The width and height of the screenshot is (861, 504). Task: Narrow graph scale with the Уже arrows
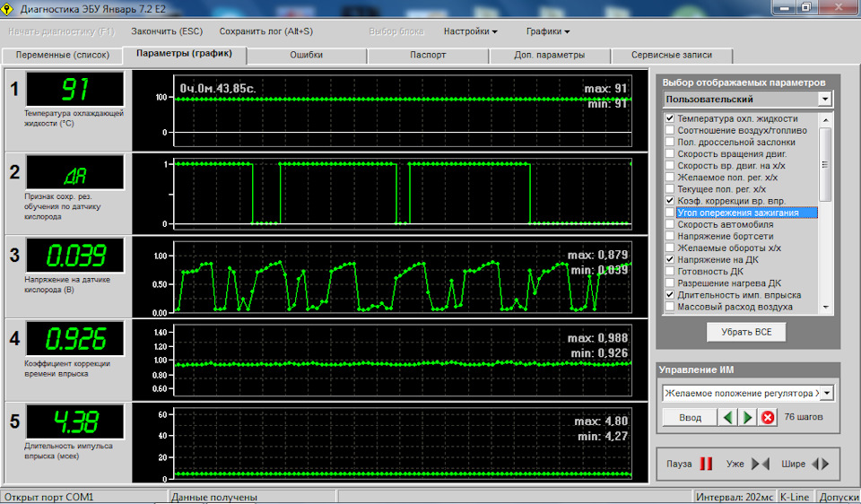click(761, 464)
